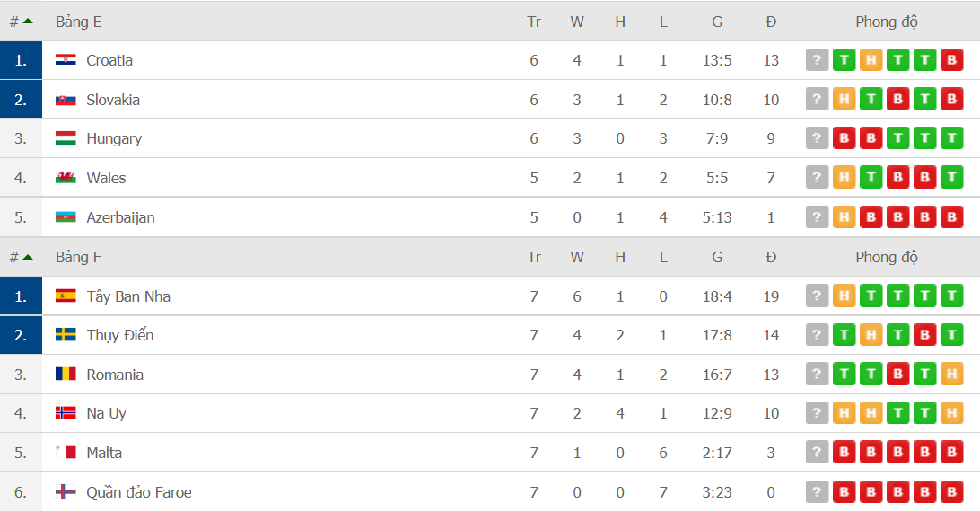Click gray question mark badge in Croatia row

click(x=817, y=60)
